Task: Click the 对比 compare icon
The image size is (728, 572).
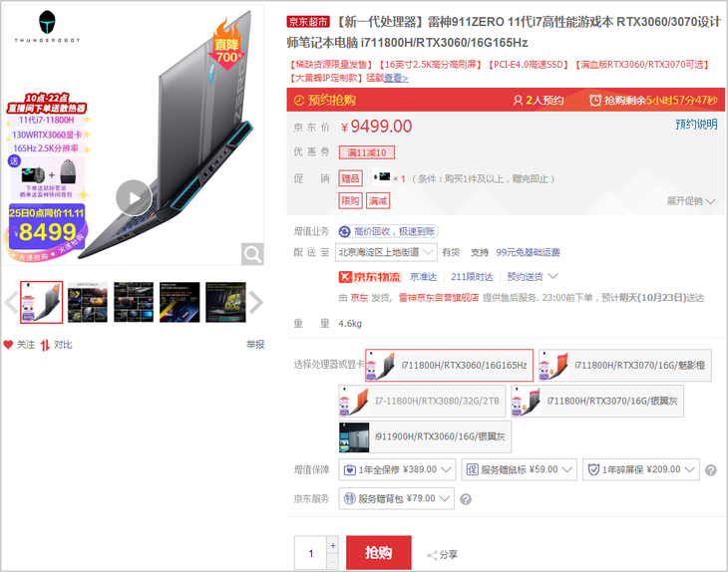Action: [45, 345]
